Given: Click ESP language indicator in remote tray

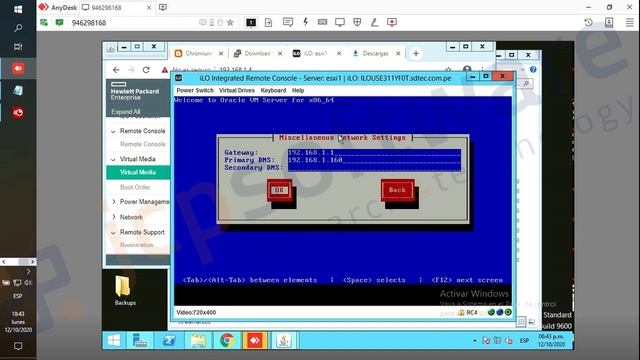Looking at the screenshot, I should coord(524,340).
